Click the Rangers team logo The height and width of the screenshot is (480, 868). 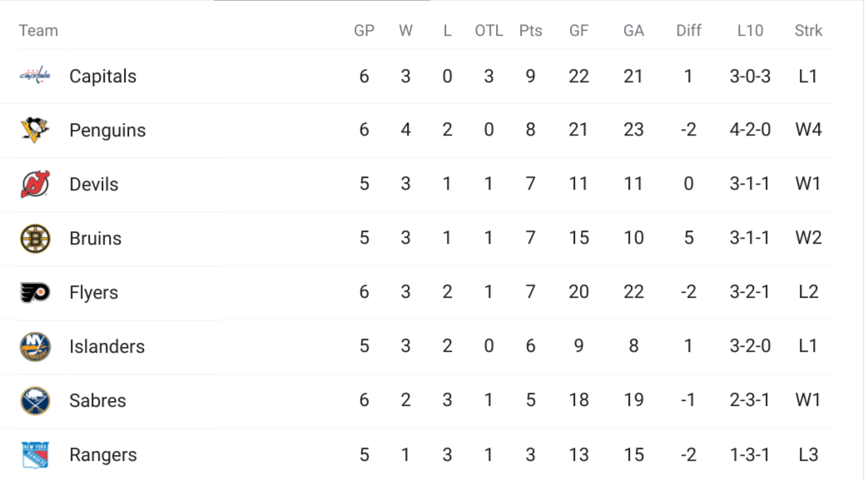35,454
